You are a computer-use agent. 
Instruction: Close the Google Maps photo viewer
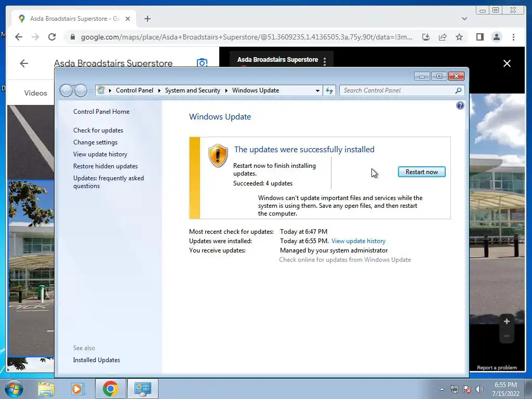[x=507, y=63]
